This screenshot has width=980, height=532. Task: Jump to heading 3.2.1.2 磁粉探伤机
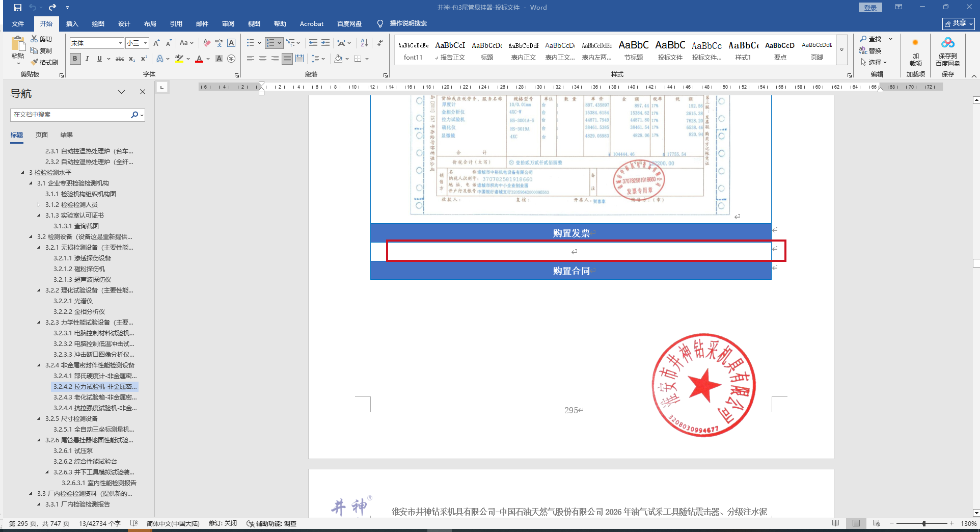[x=79, y=269]
